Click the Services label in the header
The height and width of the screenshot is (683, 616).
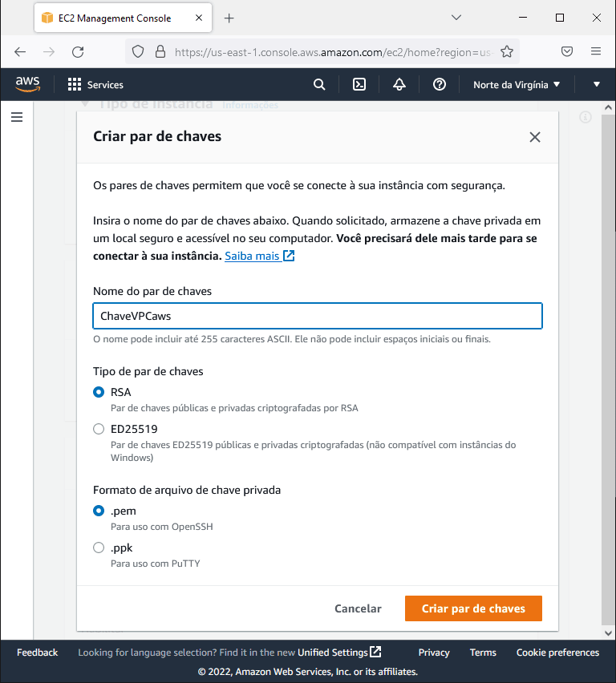click(105, 84)
